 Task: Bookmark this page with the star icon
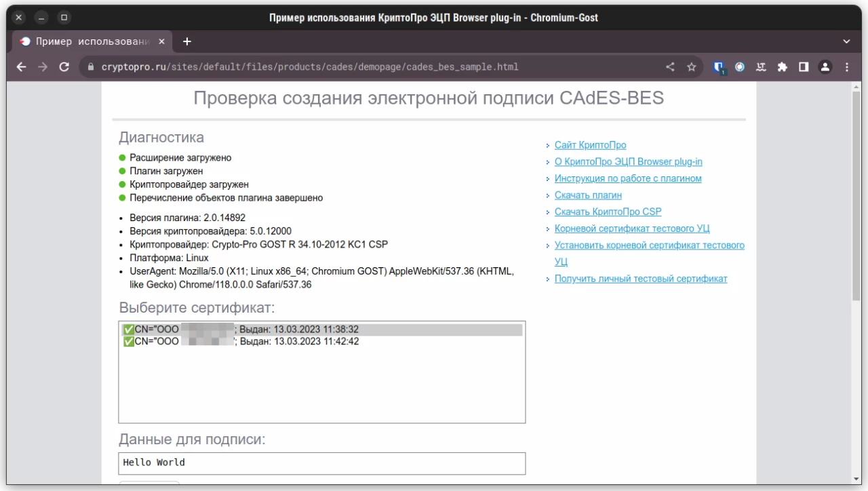click(692, 67)
